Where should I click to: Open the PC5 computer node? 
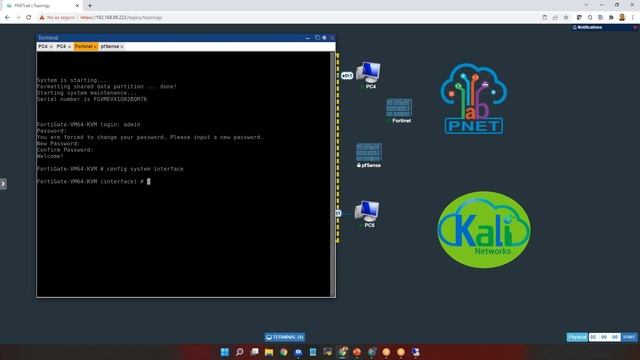coord(367,211)
